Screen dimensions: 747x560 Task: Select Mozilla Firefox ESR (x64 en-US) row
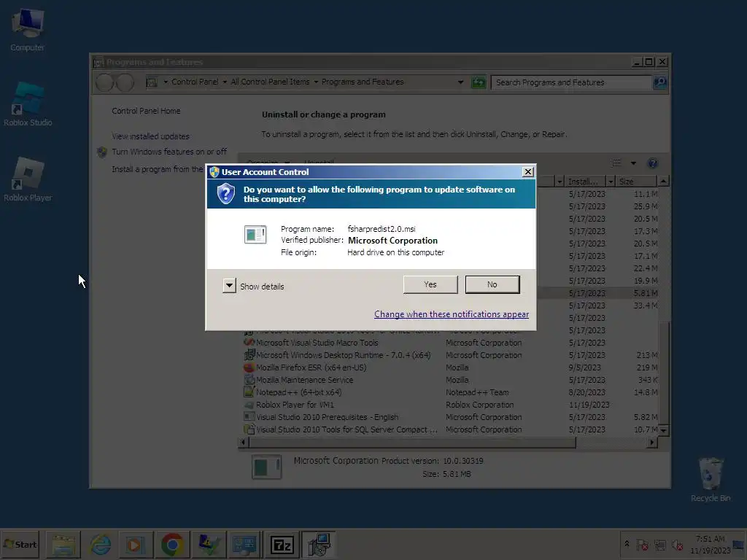pyautogui.click(x=450, y=367)
